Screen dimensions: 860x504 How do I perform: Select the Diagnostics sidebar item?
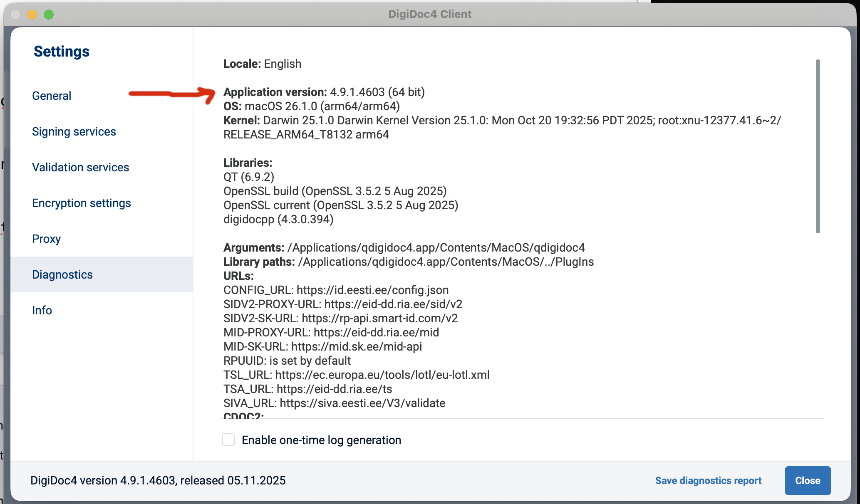[x=62, y=274]
